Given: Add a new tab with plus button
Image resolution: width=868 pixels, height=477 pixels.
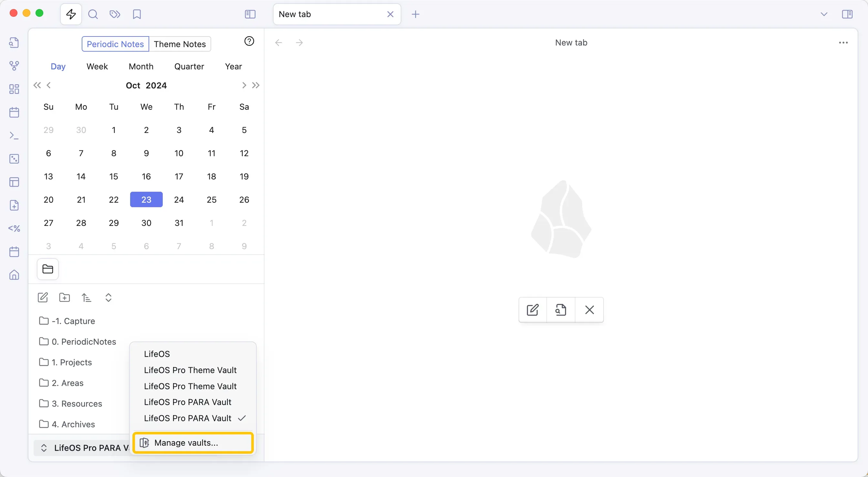Looking at the screenshot, I should [x=416, y=14].
